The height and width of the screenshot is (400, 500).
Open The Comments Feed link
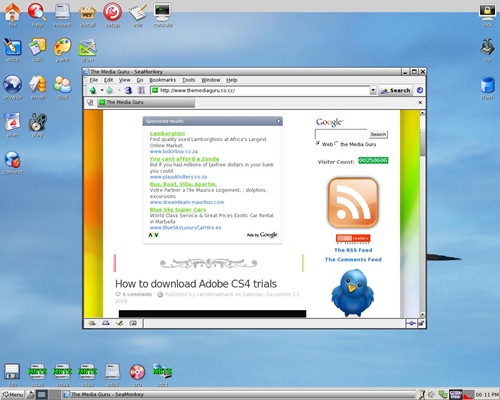pyautogui.click(x=353, y=259)
